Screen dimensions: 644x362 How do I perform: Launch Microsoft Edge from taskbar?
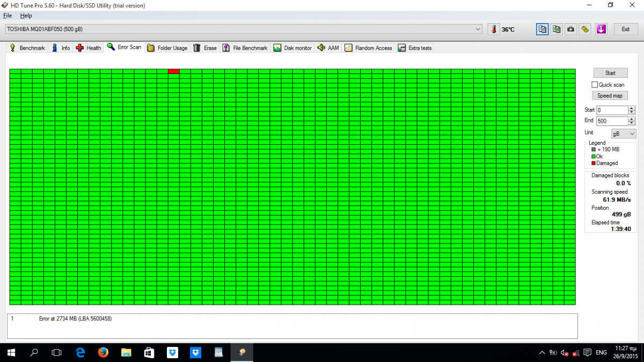tap(80, 352)
